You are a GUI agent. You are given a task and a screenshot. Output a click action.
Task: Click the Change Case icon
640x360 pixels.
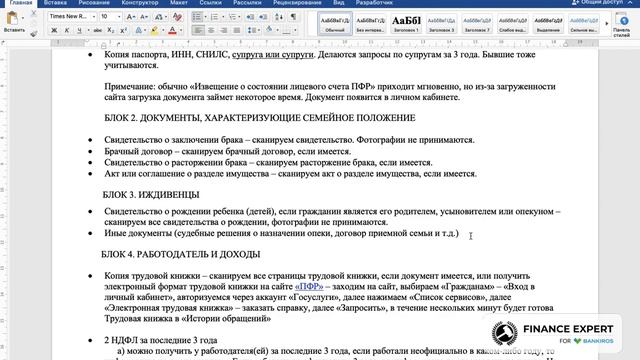pos(158,17)
